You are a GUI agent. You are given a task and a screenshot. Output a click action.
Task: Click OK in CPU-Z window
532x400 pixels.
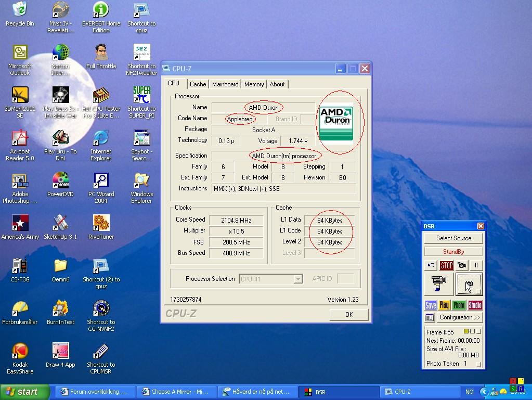click(x=349, y=315)
